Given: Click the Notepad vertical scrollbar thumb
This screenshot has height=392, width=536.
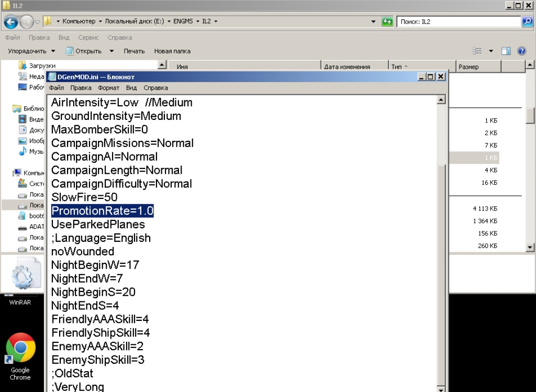Looking at the screenshot, I should click(441, 275).
